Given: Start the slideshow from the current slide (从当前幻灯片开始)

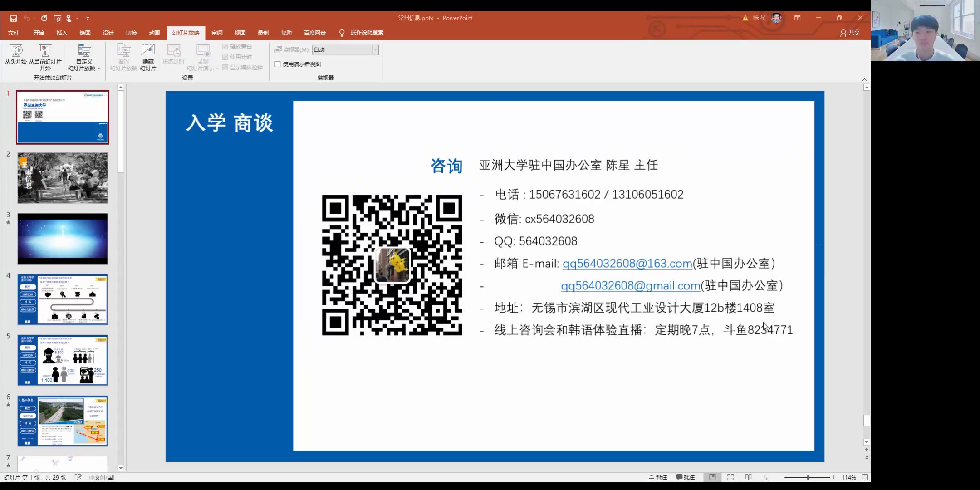Looking at the screenshot, I should (x=45, y=57).
